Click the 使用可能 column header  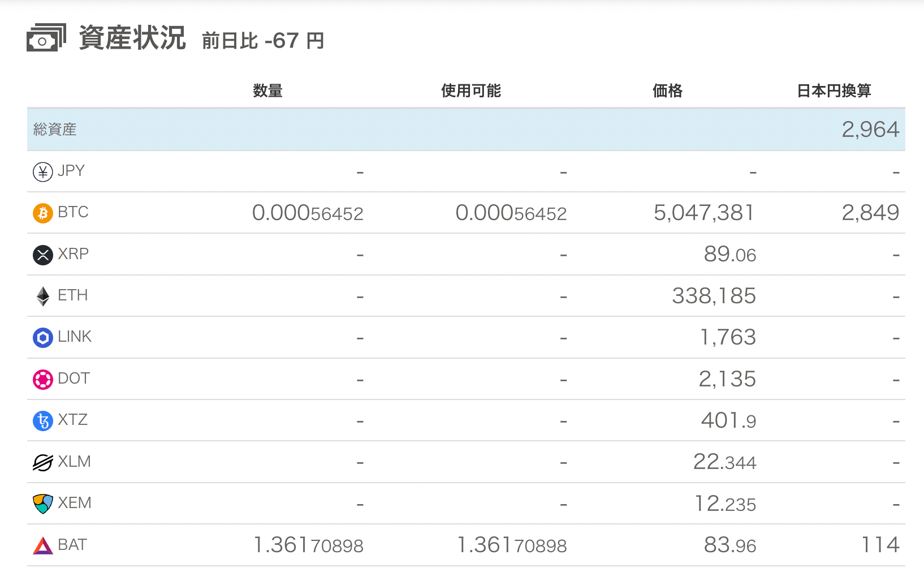[x=471, y=91]
